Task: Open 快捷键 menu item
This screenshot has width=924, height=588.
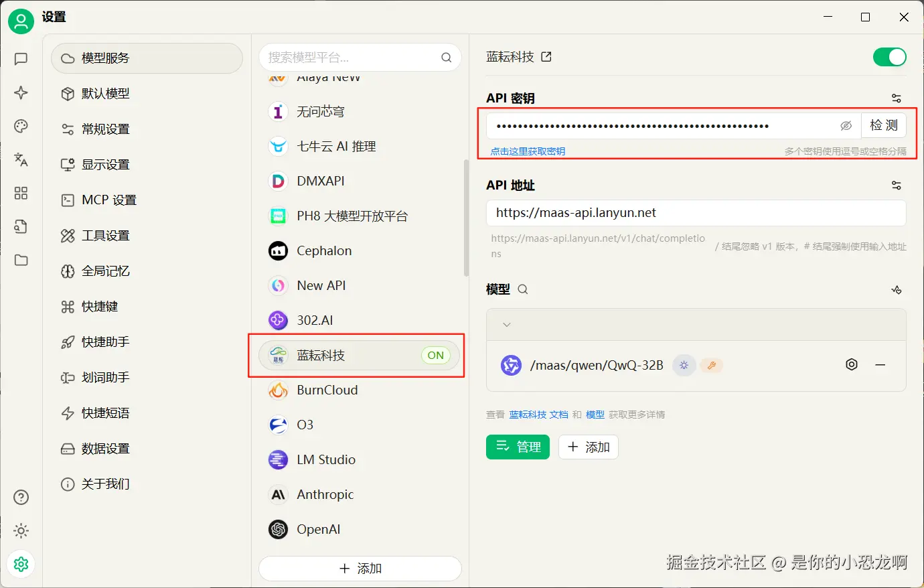Action: pos(147,307)
